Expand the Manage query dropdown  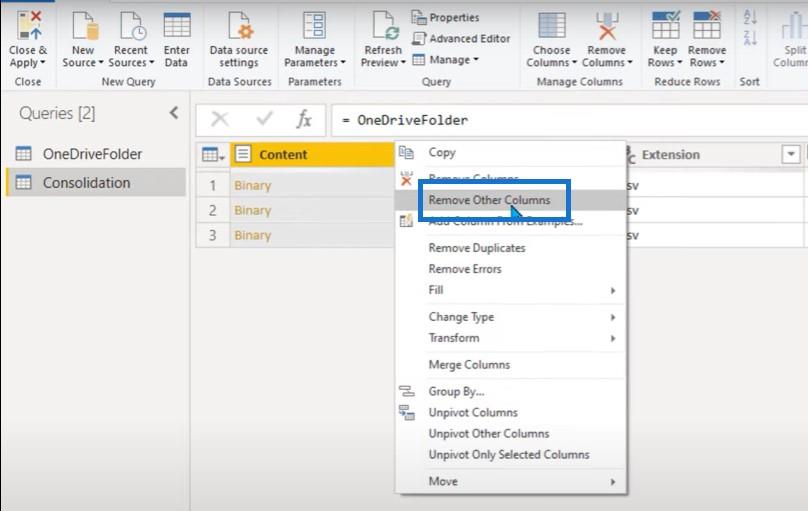tap(476, 60)
